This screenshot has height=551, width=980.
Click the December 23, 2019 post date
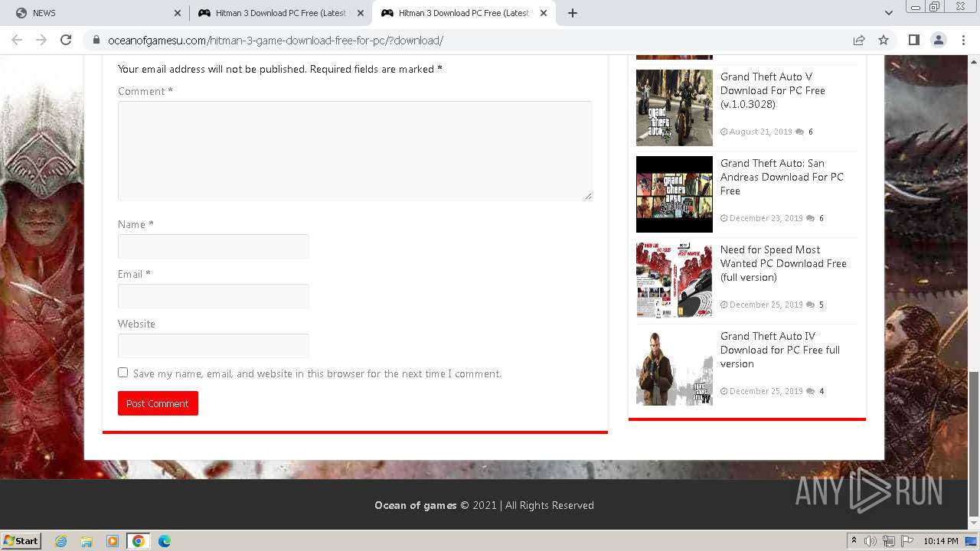pyautogui.click(x=766, y=218)
